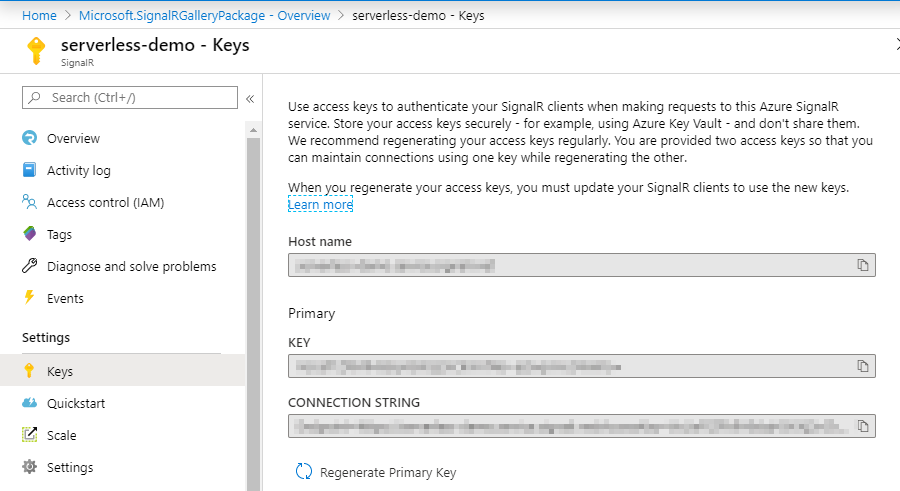
Task: Select Keys in the Settings section
Action: click(x=123, y=372)
